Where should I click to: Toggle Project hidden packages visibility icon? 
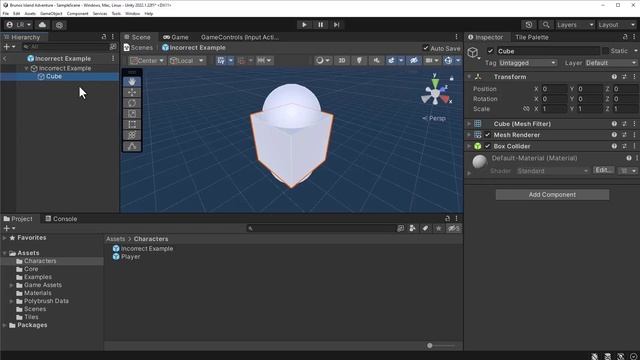pos(453,229)
